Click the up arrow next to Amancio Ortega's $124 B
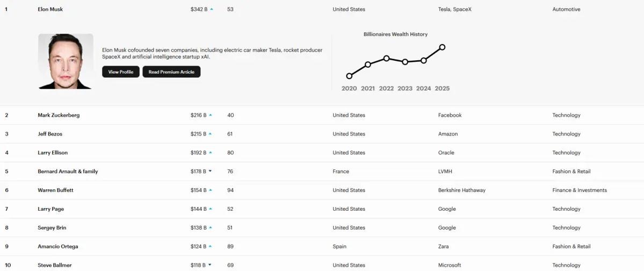The image size is (644, 271). click(211, 246)
